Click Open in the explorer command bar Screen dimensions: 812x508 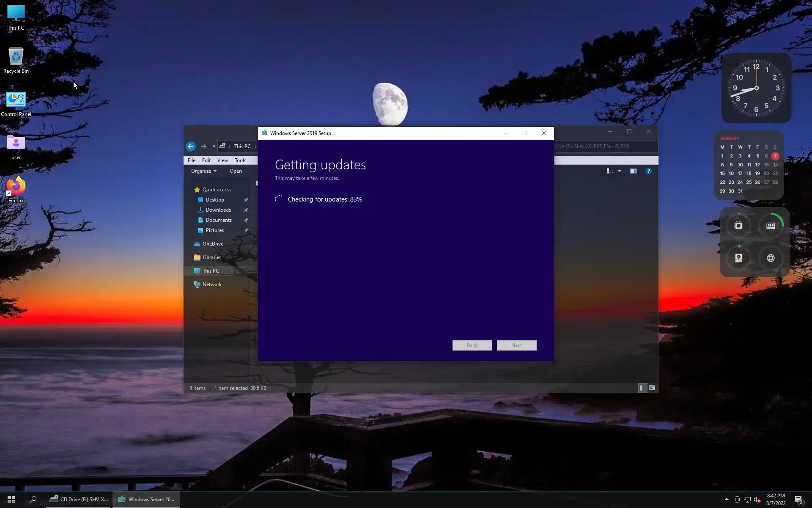tap(236, 171)
